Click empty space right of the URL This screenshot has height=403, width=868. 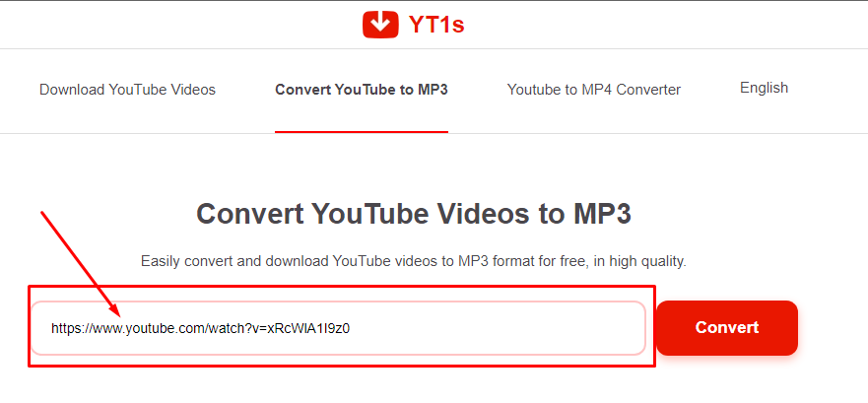pyautogui.click(x=499, y=328)
